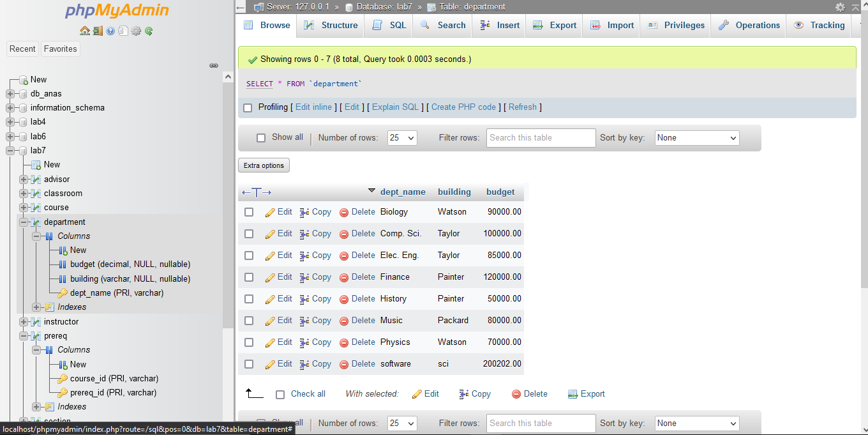This screenshot has height=435, width=868.
Task: Expand department Indexes node
Action: (x=36, y=307)
